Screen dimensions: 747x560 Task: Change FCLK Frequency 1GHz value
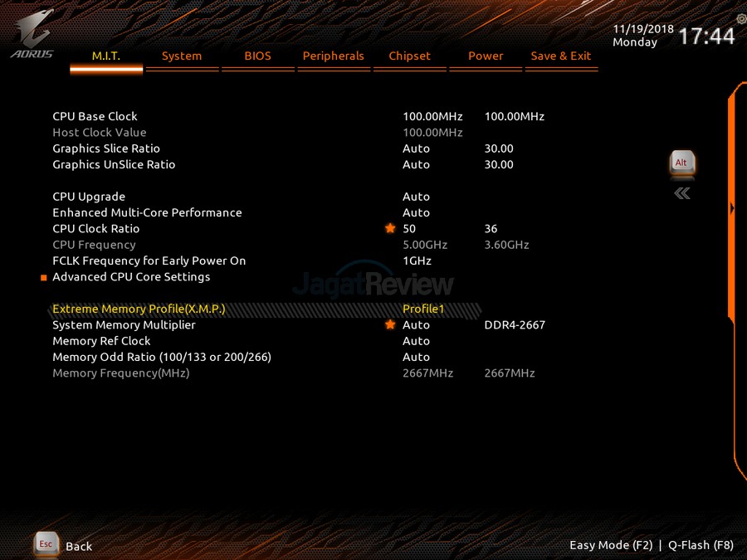[x=417, y=261]
